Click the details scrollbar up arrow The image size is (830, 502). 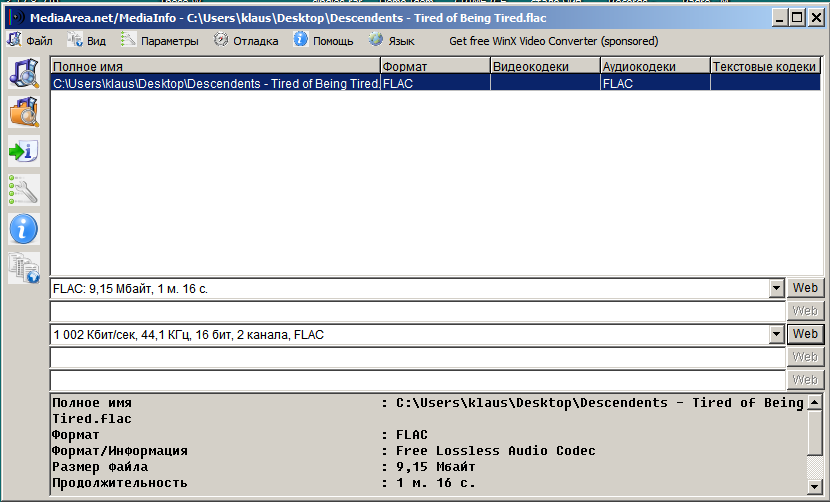click(815, 402)
